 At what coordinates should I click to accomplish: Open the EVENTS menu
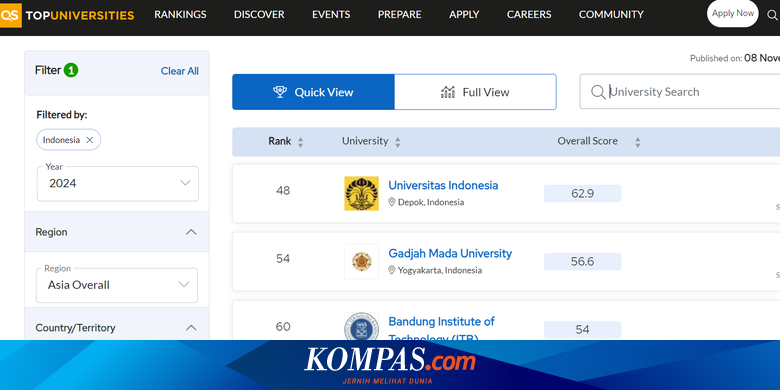coord(331,14)
